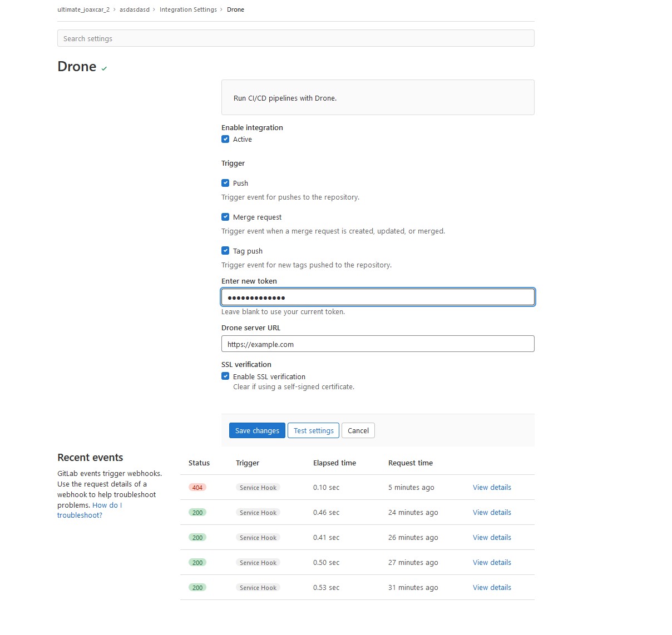Toggle the Push trigger checkbox

pyautogui.click(x=225, y=183)
